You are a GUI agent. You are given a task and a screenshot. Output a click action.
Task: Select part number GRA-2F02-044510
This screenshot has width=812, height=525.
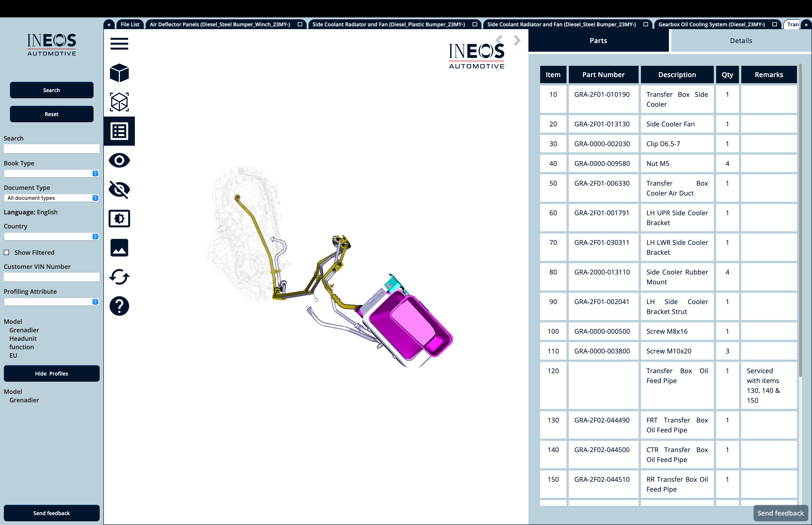[x=602, y=479]
